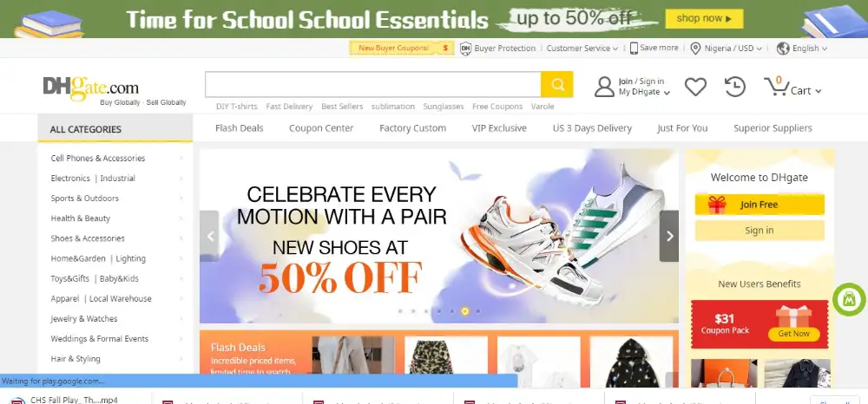Open the Coupon Center tab
868x404 pixels.
321,128
